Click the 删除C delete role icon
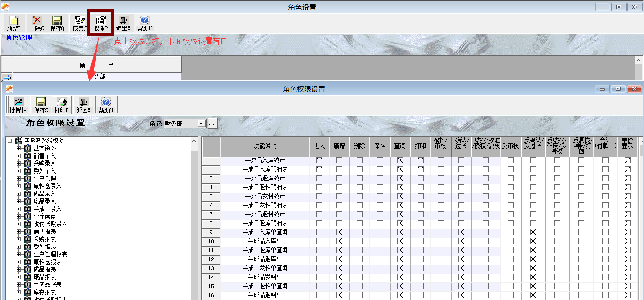This screenshot has height=300, width=644. click(x=36, y=22)
